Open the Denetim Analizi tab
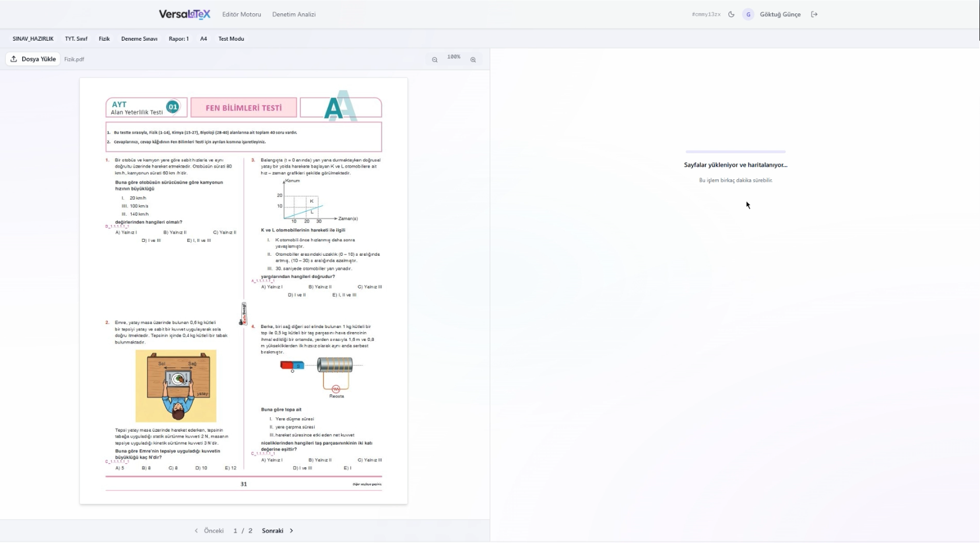The image size is (980, 543). click(x=294, y=15)
